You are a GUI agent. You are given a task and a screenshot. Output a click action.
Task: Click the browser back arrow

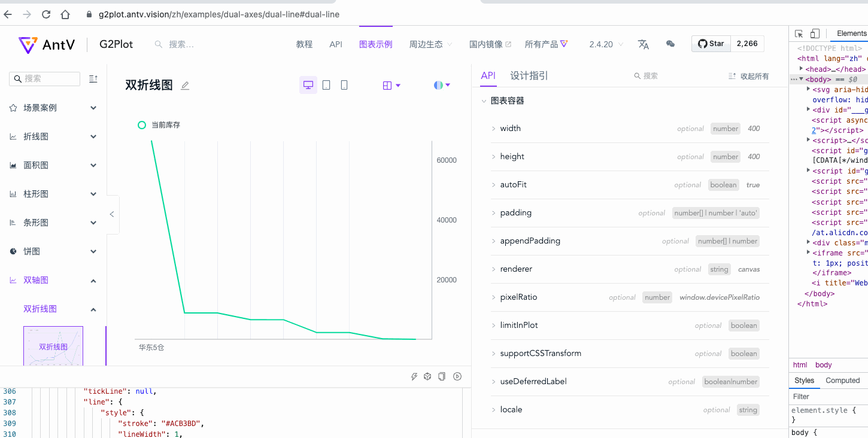(8, 14)
